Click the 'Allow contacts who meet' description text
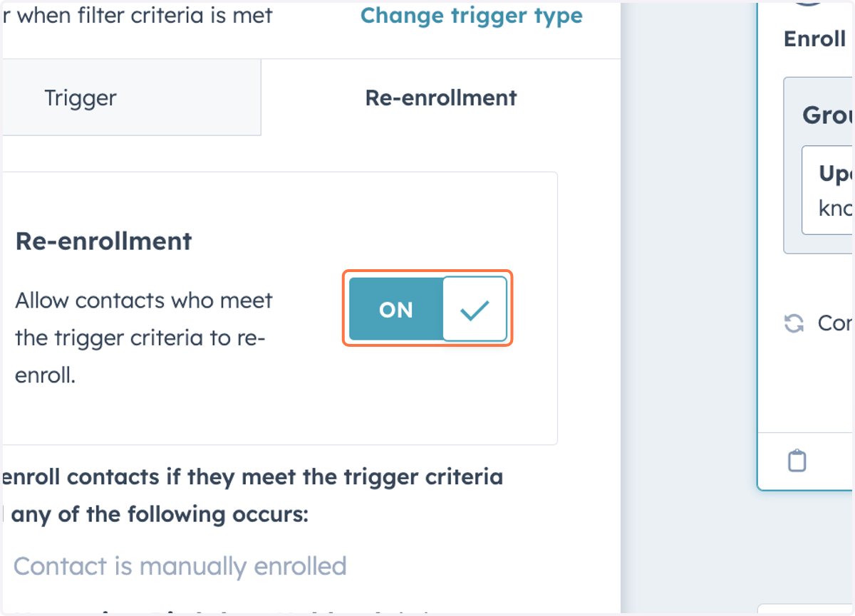Viewport: 855px width, 616px height. coord(144,301)
